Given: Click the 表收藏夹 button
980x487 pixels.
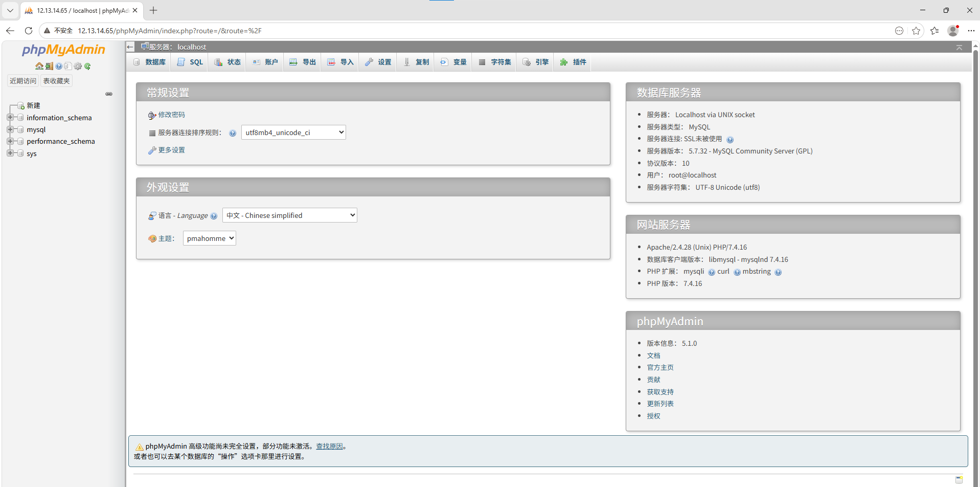Looking at the screenshot, I should click(56, 81).
